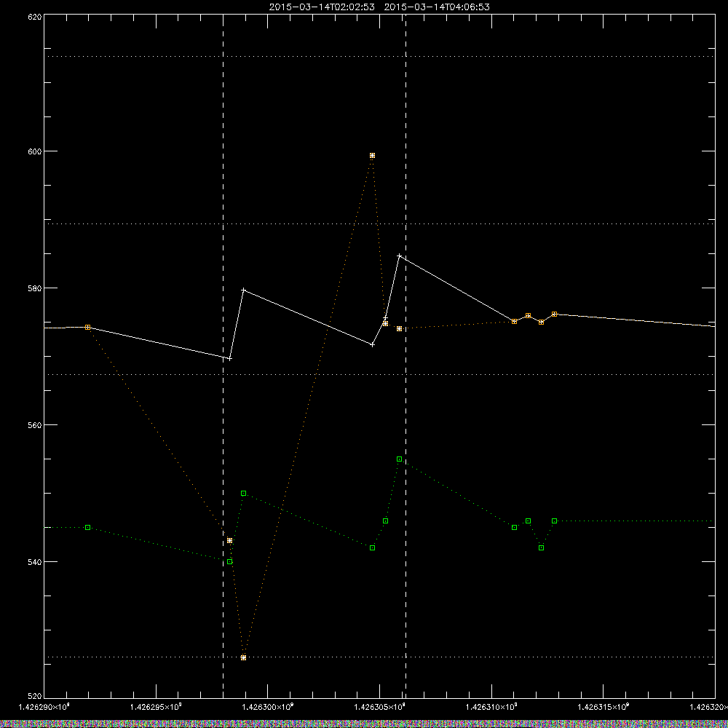Select the white plus marker near 580

(x=243, y=290)
